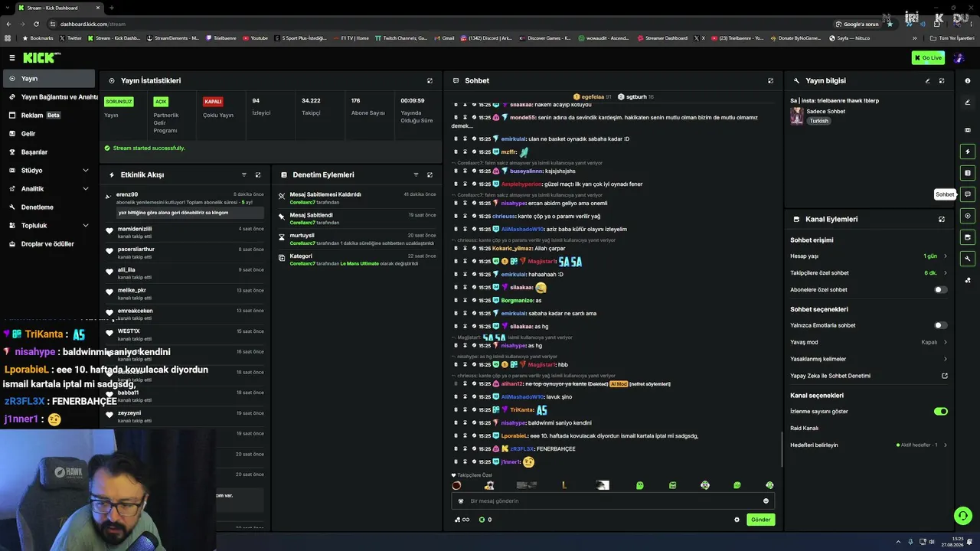Open Takipçilere özel sohbet duration options
This screenshot has width=980, height=551.
(x=869, y=273)
